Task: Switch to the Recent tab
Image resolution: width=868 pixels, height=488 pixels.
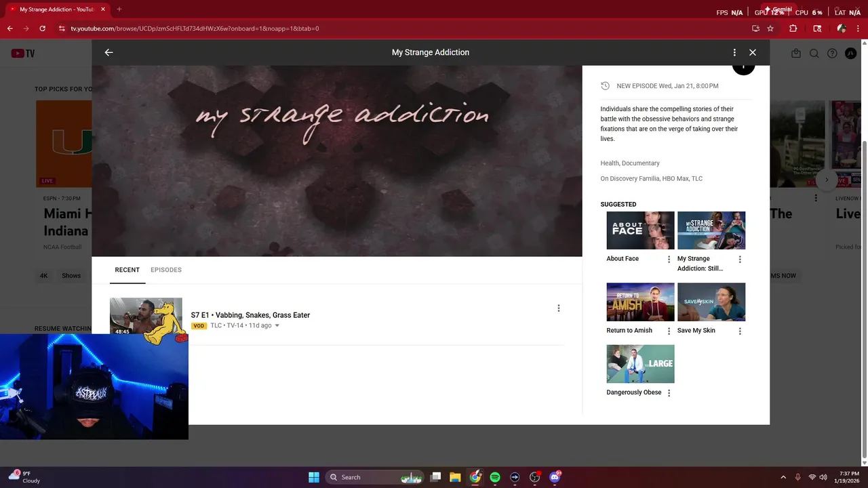Action: [127, 270]
